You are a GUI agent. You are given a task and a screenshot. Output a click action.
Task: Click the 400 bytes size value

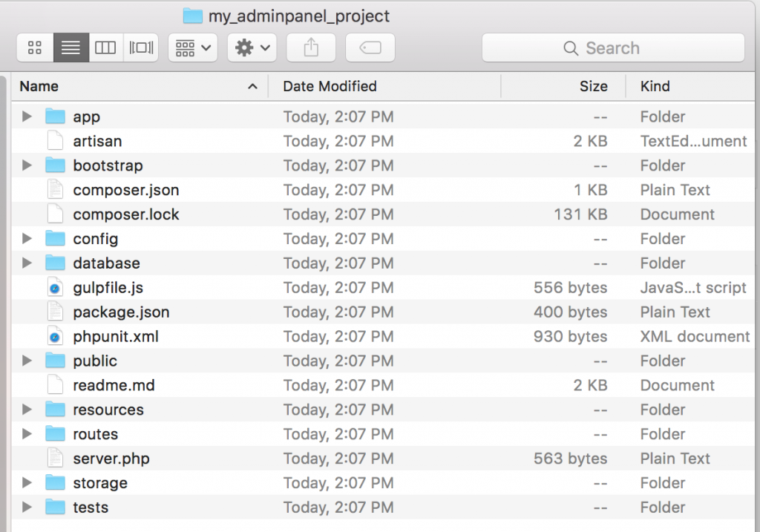[571, 312]
